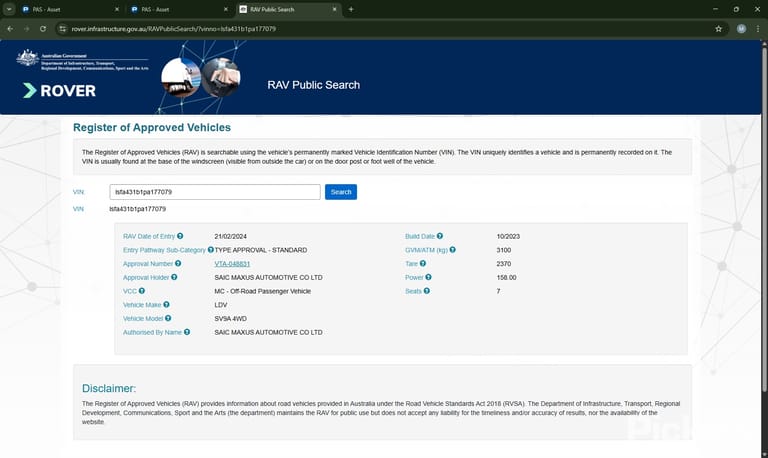Select the date value 21/02/2024
Image resolution: width=768 pixels, height=458 pixels.
pyautogui.click(x=231, y=236)
